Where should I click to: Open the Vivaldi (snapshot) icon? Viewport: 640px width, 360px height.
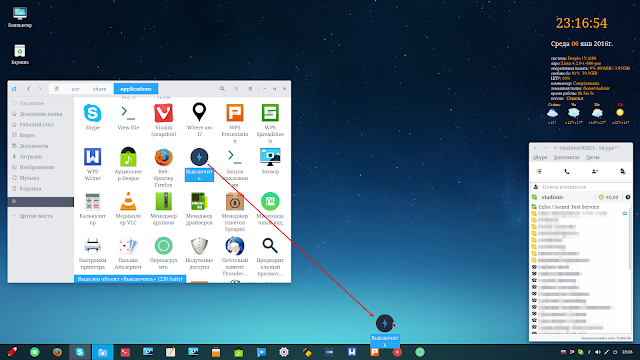[164, 113]
